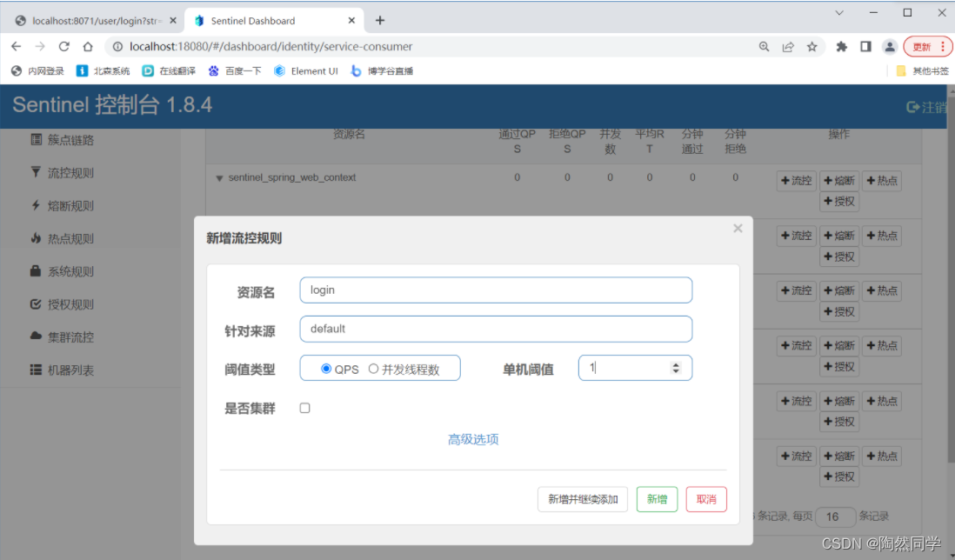Increase 单机阈值 with the spinner arrows

(x=676, y=364)
